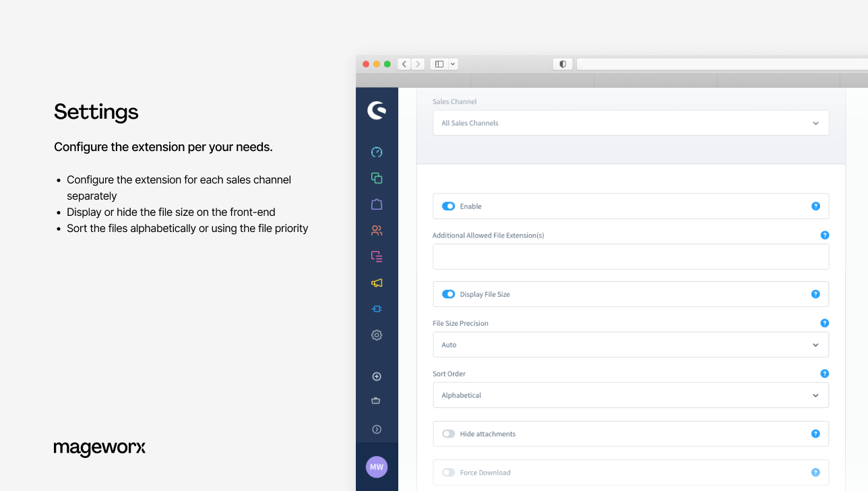Viewport: 868px width, 491px height.
Task: Click the help icon for Sort Order
Action: click(824, 374)
